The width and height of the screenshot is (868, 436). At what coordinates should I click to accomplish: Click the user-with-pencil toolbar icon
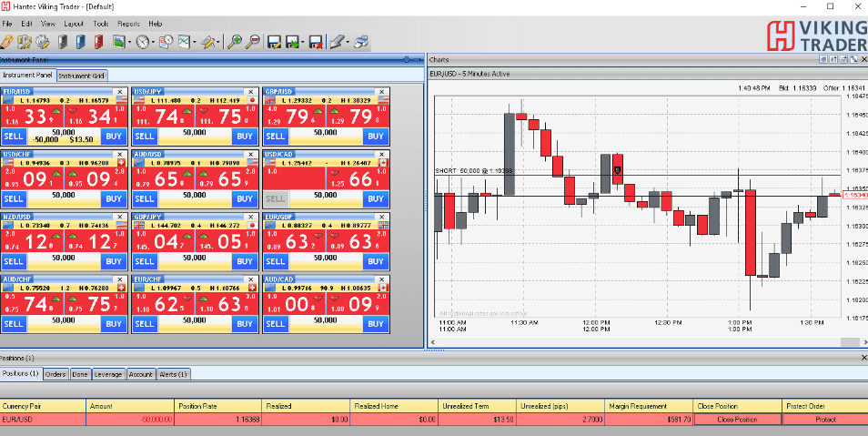tap(24, 42)
